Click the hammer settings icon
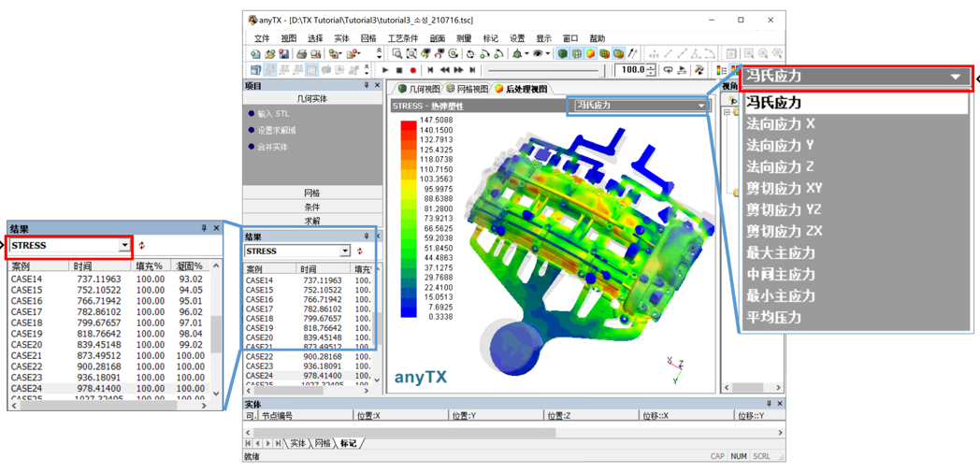The image size is (980, 473). click(x=699, y=70)
